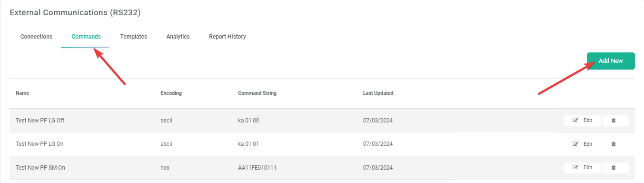Edit the Test New PP LG Off command
The width and height of the screenshot is (644, 183).
[x=583, y=121]
